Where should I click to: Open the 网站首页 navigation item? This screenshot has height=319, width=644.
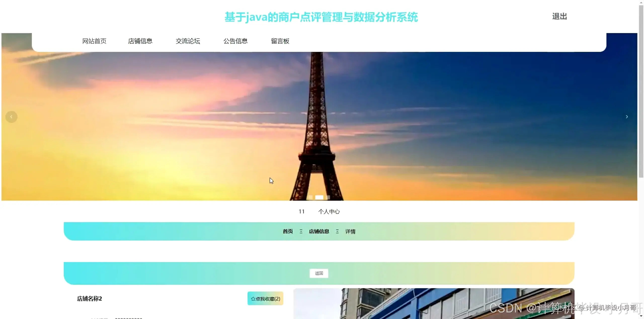click(94, 41)
